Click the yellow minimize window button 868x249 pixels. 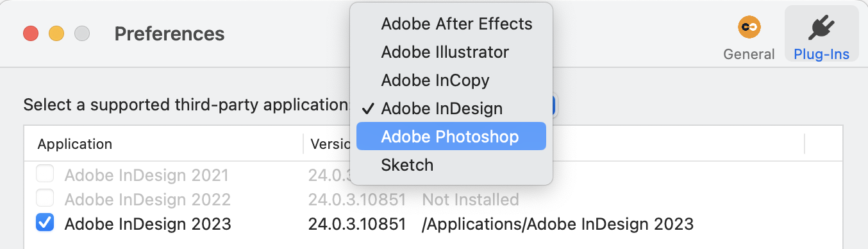[x=56, y=33]
